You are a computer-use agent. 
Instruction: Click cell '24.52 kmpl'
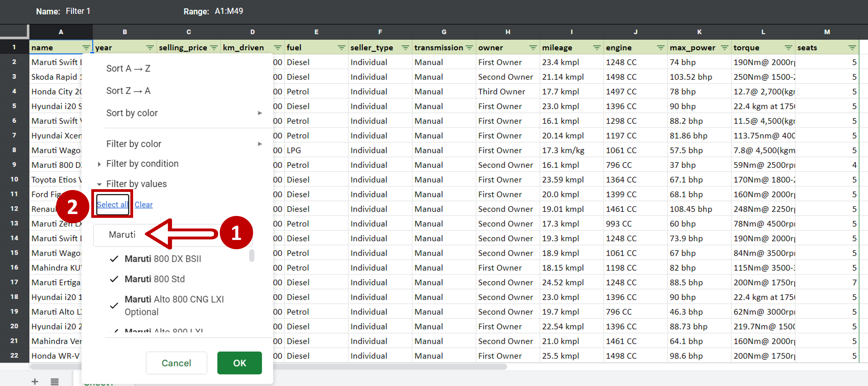[571, 282]
